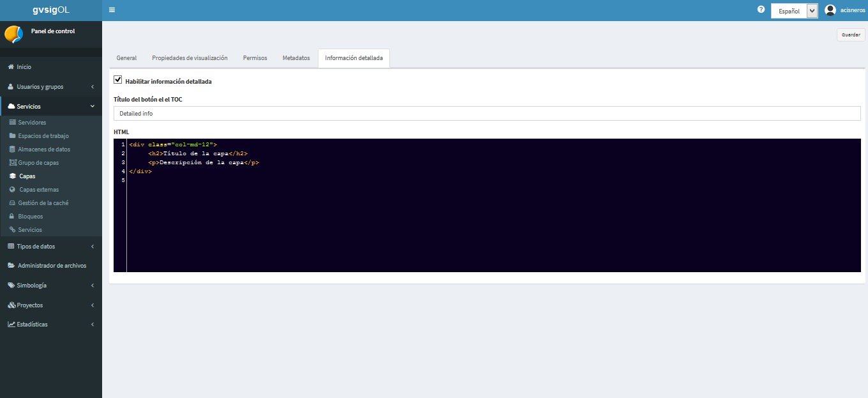The width and height of the screenshot is (868, 398).
Task: Click the Servidores server icon
Action: pos(13,123)
